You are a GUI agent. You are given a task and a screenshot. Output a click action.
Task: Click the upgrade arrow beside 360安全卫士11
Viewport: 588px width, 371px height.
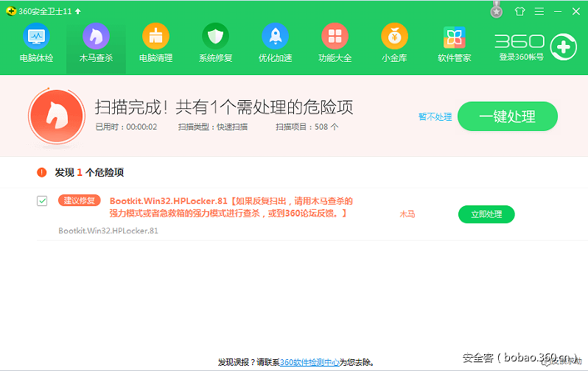point(78,11)
